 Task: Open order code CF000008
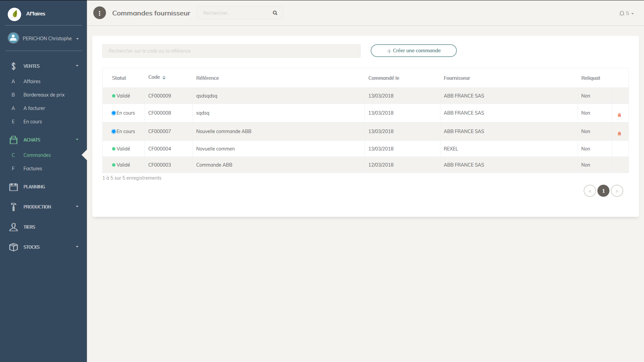tap(160, 113)
